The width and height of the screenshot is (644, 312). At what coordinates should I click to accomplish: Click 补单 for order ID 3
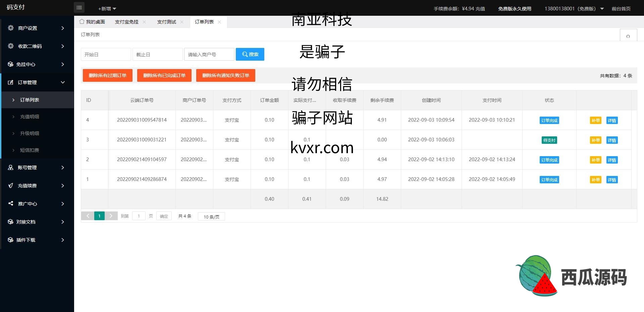tap(596, 140)
